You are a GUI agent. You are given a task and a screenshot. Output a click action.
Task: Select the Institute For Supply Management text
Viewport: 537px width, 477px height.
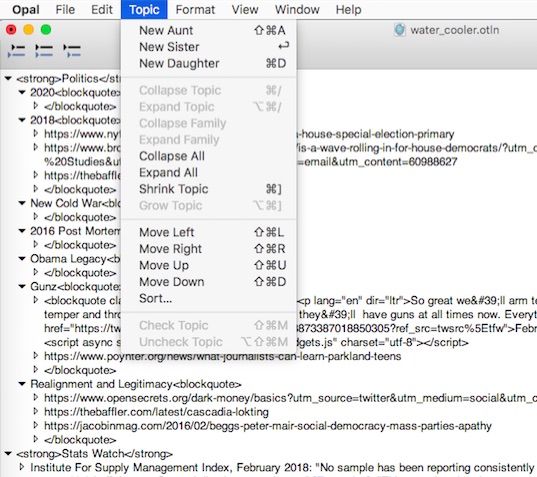tap(282, 467)
